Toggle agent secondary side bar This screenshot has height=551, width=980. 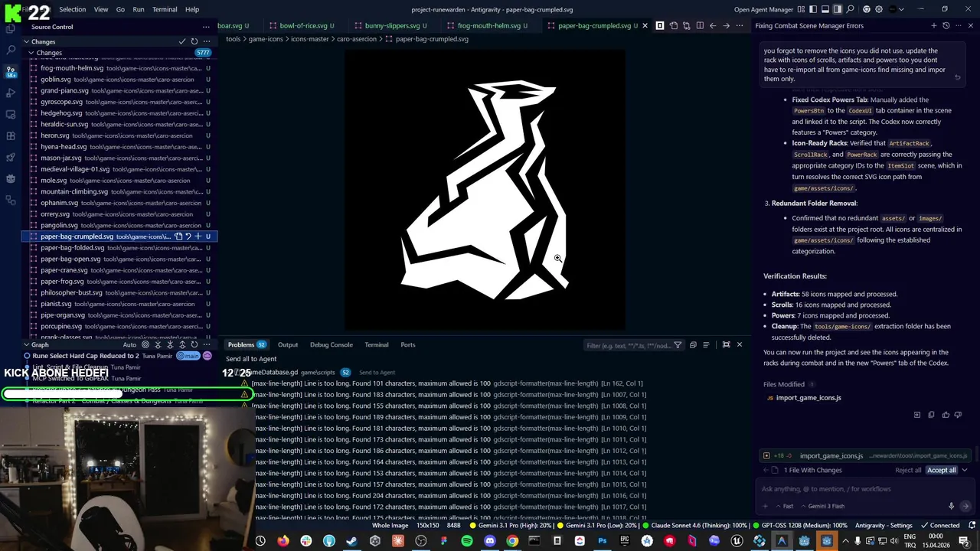837,9
